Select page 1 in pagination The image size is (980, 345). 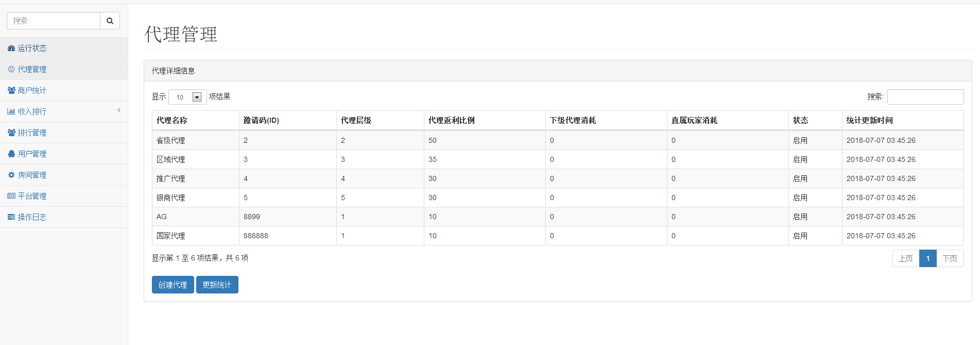927,258
